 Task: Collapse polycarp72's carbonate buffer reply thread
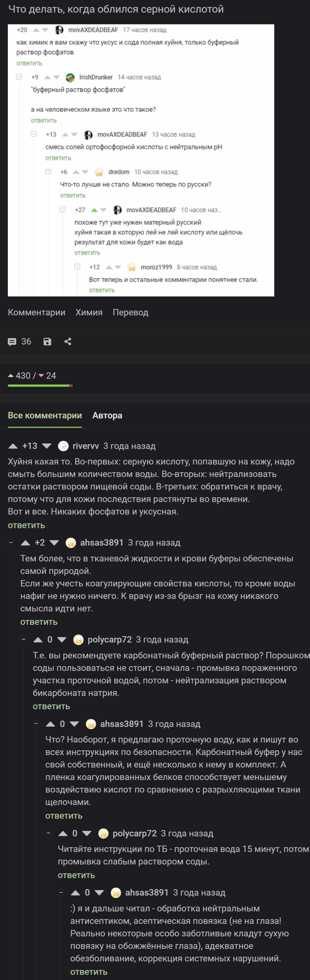(24, 639)
